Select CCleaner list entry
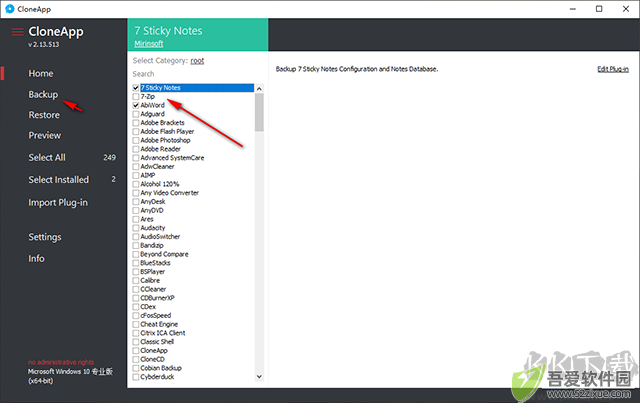This screenshot has width=640, height=403. pyautogui.click(x=153, y=289)
